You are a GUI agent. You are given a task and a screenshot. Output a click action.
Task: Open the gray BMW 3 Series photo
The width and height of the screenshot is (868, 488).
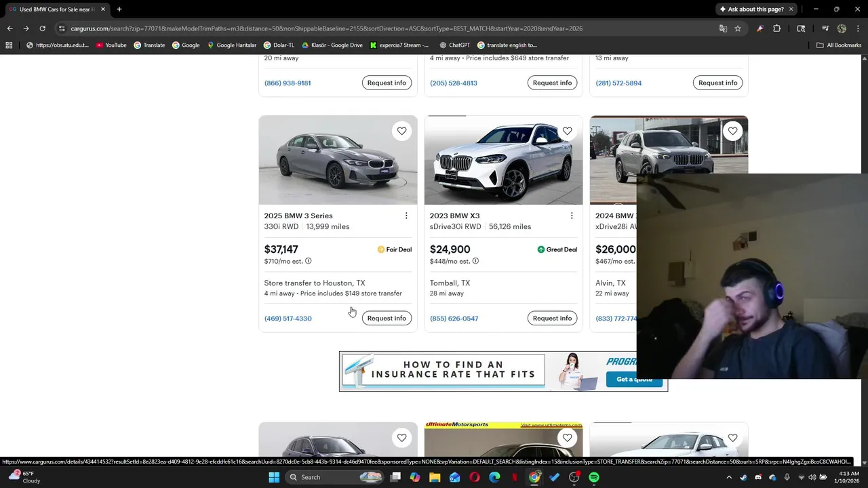[x=338, y=160]
